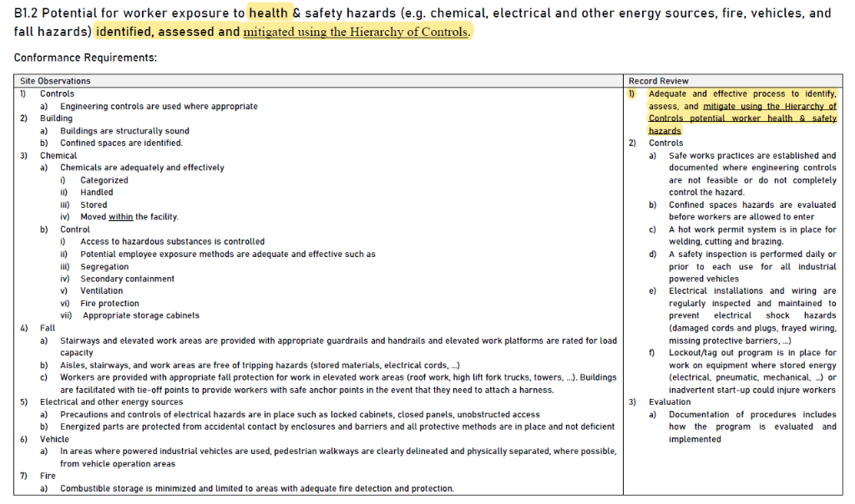The height and width of the screenshot is (504, 855).
Task: Click the 'Fire protection' list item
Action: coord(109,304)
